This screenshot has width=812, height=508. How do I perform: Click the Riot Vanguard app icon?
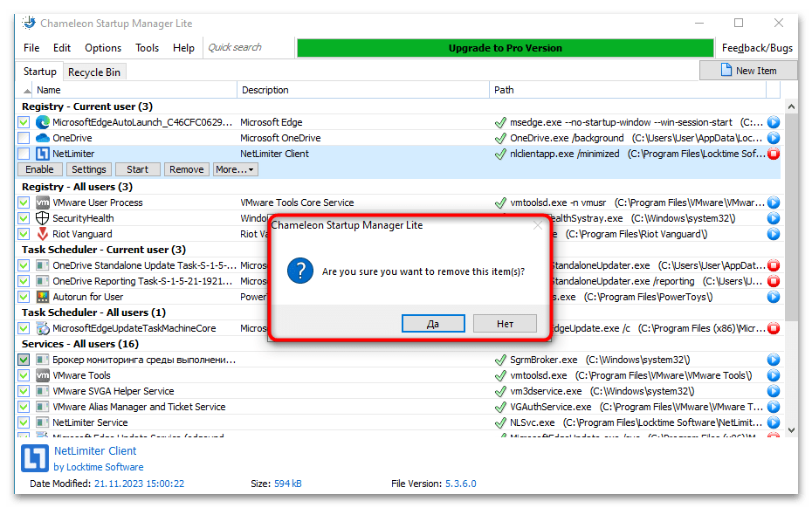coord(42,234)
